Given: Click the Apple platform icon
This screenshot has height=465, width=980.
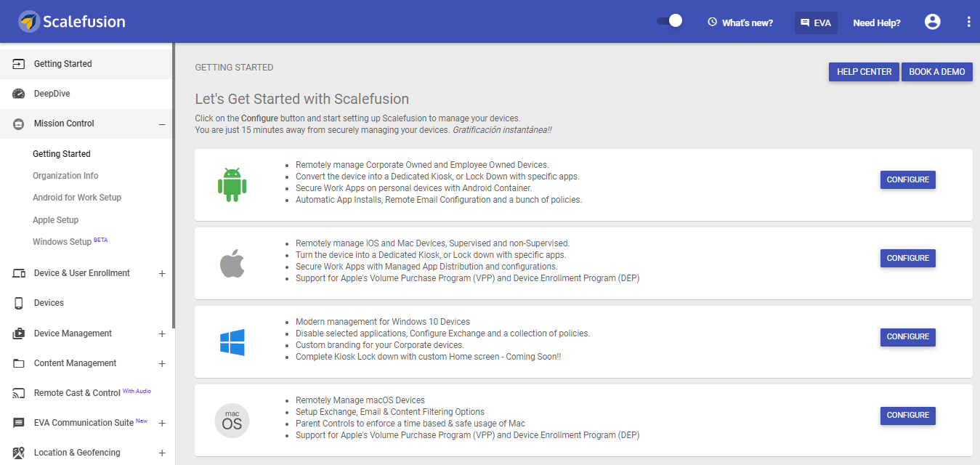Looking at the screenshot, I should pyautogui.click(x=232, y=263).
